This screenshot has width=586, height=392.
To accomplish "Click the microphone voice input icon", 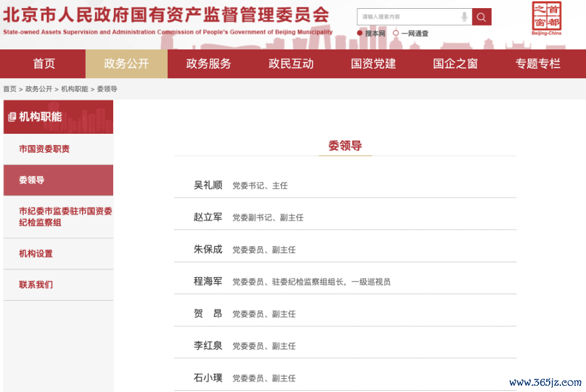I will pos(464,17).
